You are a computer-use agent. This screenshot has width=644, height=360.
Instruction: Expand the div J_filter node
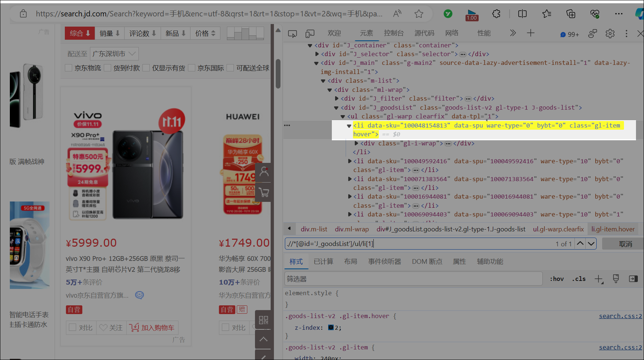pyautogui.click(x=337, y=99)
